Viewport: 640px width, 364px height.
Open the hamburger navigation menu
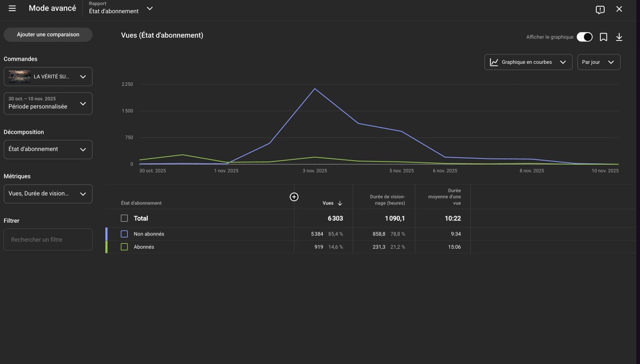click(x=12, y=9)
